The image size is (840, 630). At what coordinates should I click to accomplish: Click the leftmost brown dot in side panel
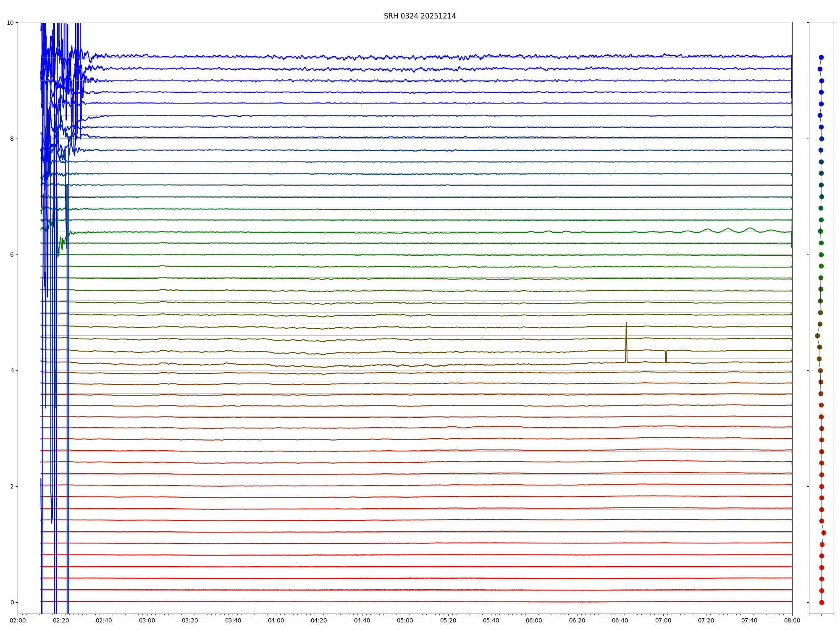click(817, 336)
